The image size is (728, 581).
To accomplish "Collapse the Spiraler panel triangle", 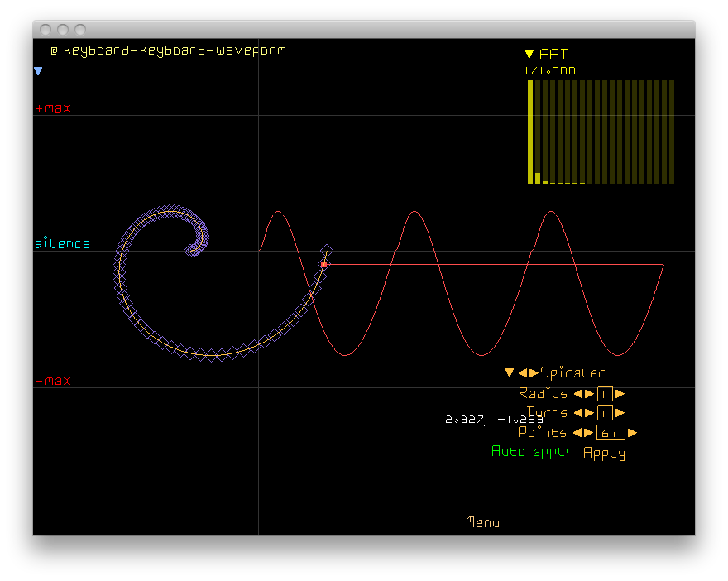I will (x=510, y=373).
